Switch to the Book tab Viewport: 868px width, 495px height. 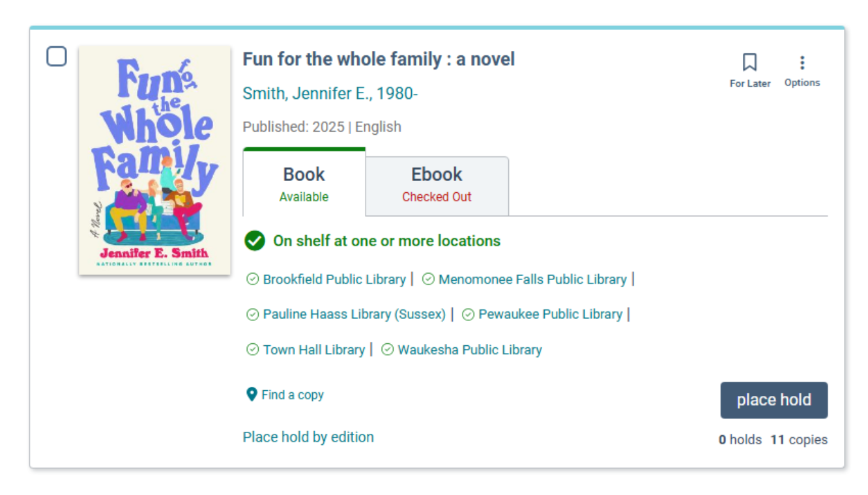pos(304,184)
